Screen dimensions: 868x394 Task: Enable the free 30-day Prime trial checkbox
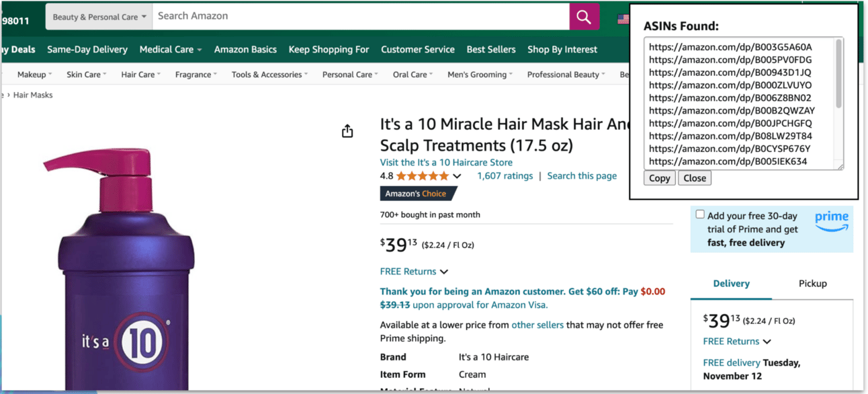point(700,214)
